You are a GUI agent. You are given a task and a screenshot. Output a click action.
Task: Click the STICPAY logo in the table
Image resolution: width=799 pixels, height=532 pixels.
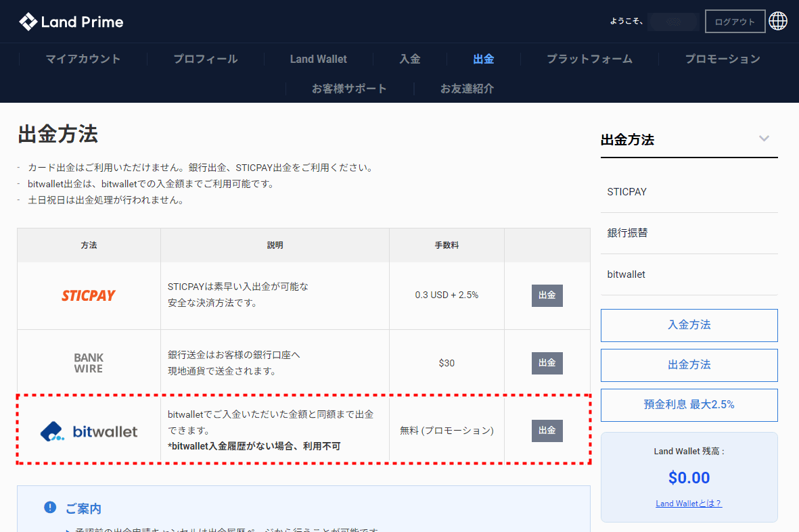click(89, 296)
